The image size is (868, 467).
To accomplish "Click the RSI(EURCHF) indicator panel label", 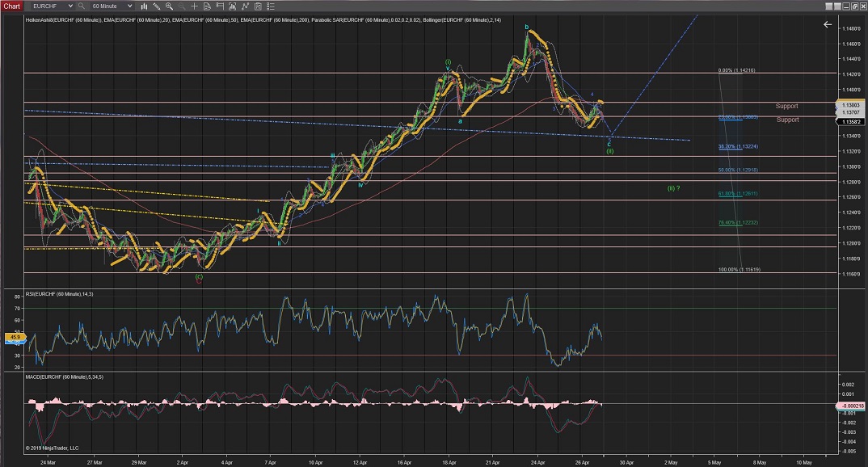I will [60, 292].
